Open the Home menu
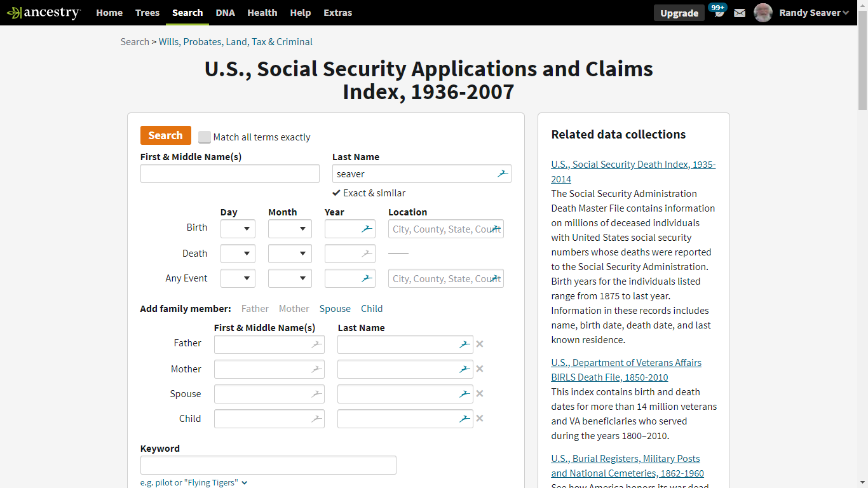 [109, 13]
